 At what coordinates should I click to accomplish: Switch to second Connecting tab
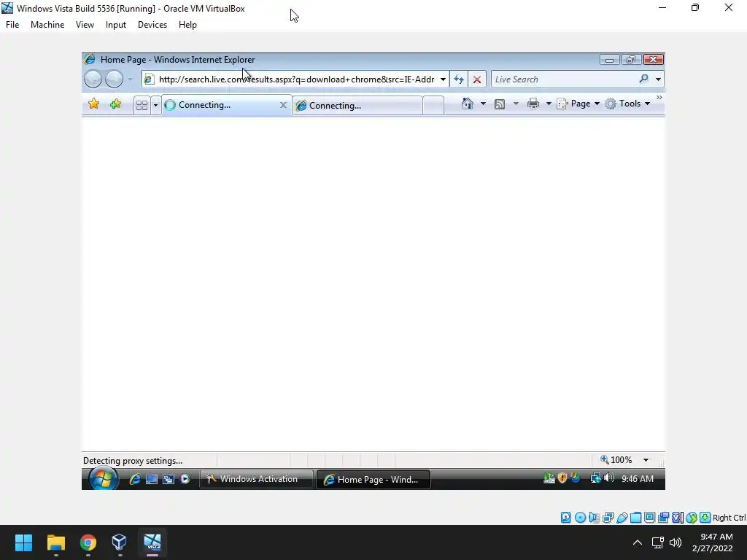357,105
